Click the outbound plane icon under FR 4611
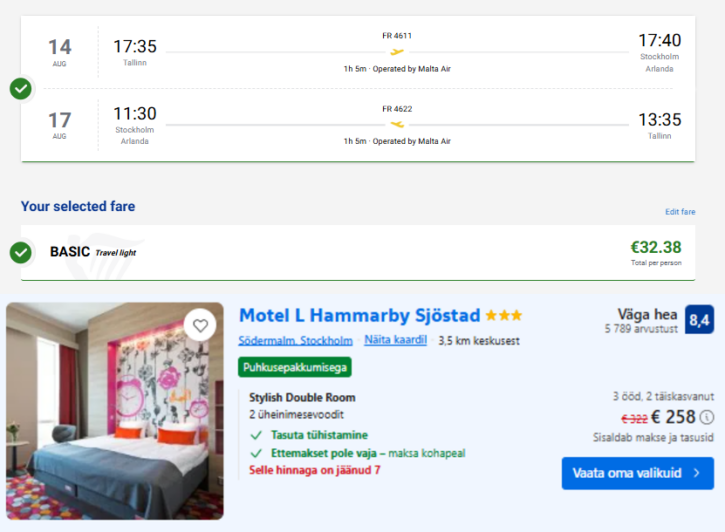This screenshot has height=532, width=725. pyautogui.click(x=397, y=52)
